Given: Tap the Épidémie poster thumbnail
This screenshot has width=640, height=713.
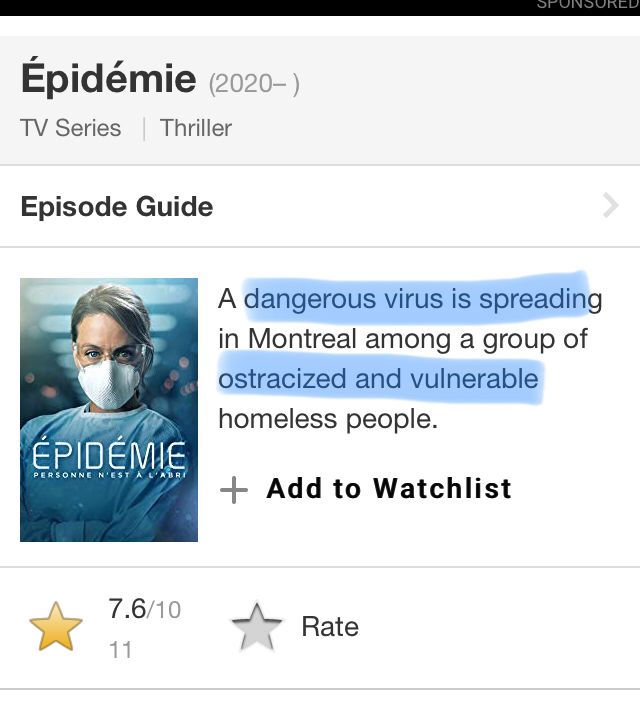Looking at the screenshot, I should 109,410.
